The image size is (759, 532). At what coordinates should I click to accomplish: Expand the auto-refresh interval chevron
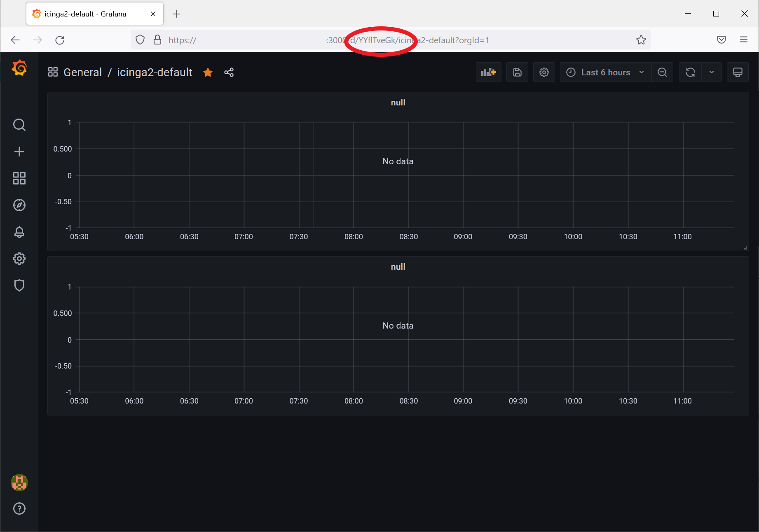point(712,72)
